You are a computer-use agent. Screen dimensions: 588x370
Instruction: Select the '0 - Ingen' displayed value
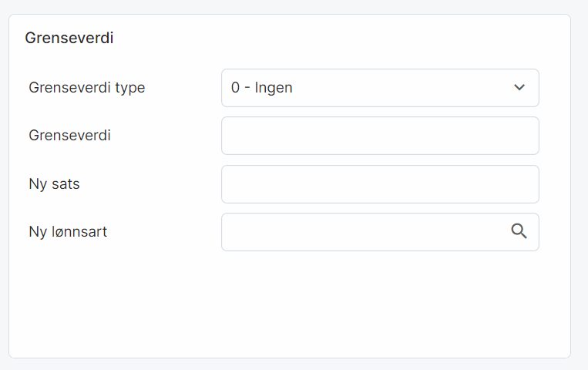pos(262,88)
